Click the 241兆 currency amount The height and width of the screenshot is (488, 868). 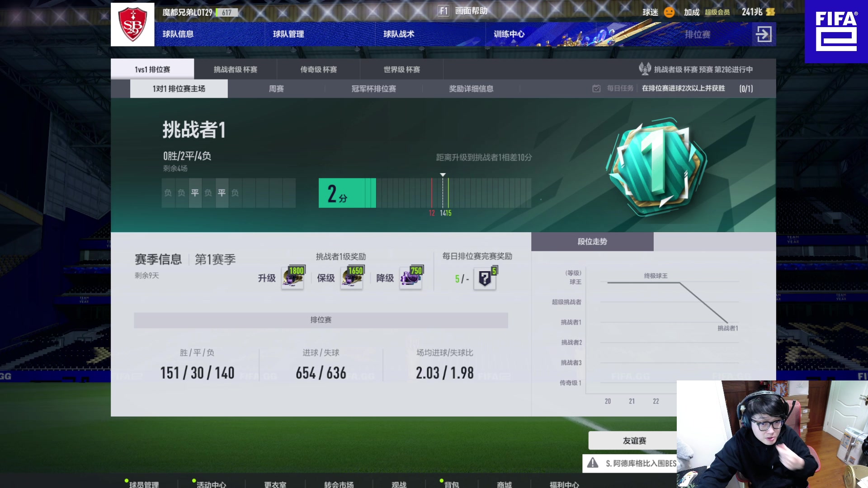point(752,12)
